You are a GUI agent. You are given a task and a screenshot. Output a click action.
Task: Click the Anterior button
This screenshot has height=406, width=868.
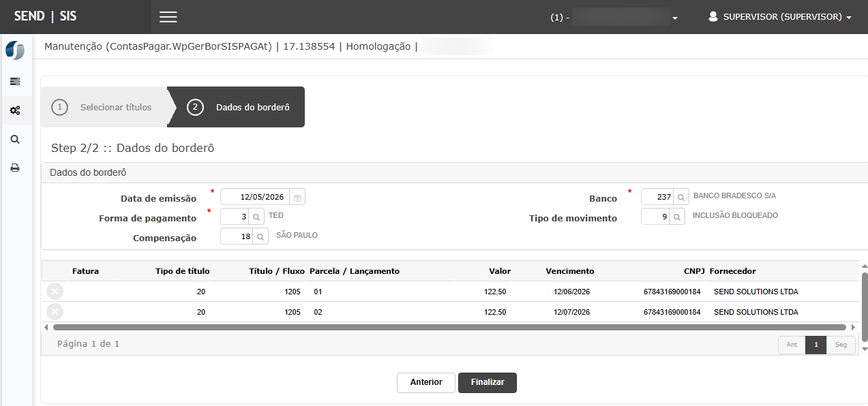point(426,383)
